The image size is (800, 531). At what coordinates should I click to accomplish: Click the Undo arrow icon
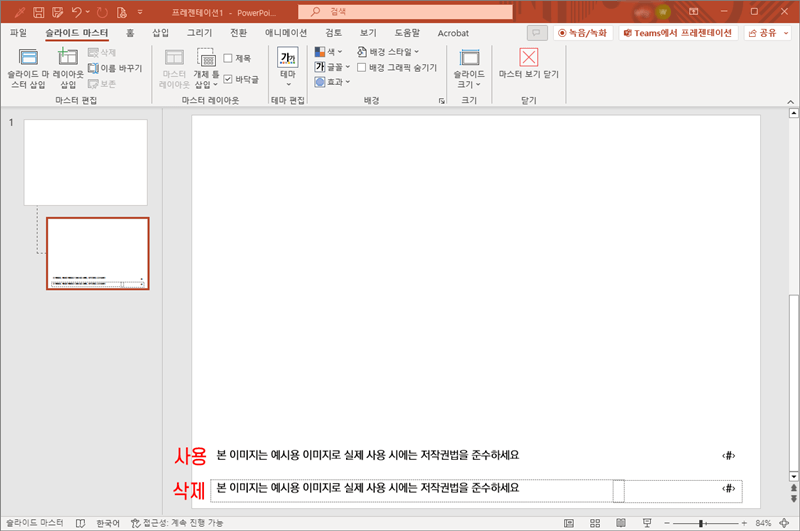click(77, 12)
